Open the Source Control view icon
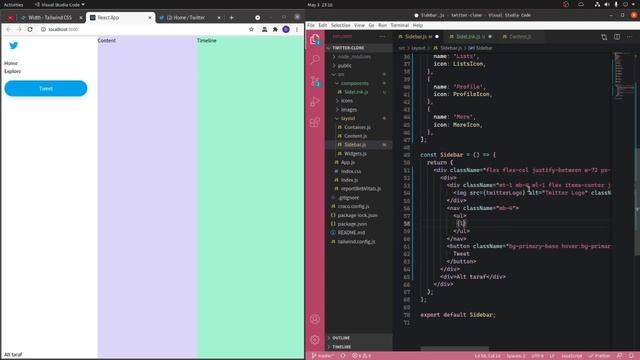 pyautogui.click(x=315, y=81)
